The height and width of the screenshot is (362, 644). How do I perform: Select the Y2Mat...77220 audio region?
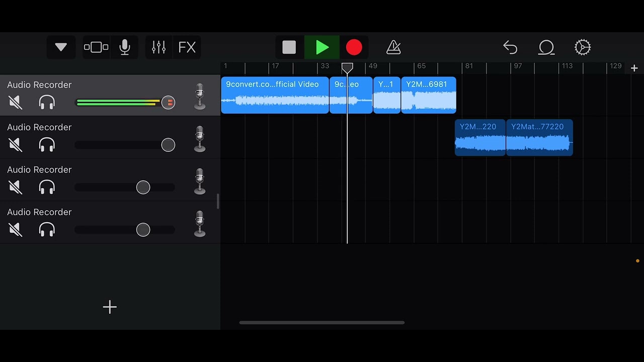(539, 137)
